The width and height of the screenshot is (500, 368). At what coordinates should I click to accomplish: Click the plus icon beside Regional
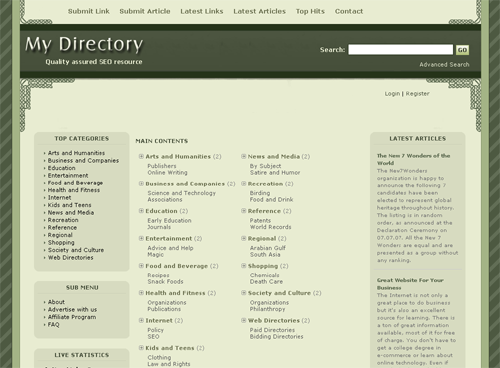tap(244, 238)
